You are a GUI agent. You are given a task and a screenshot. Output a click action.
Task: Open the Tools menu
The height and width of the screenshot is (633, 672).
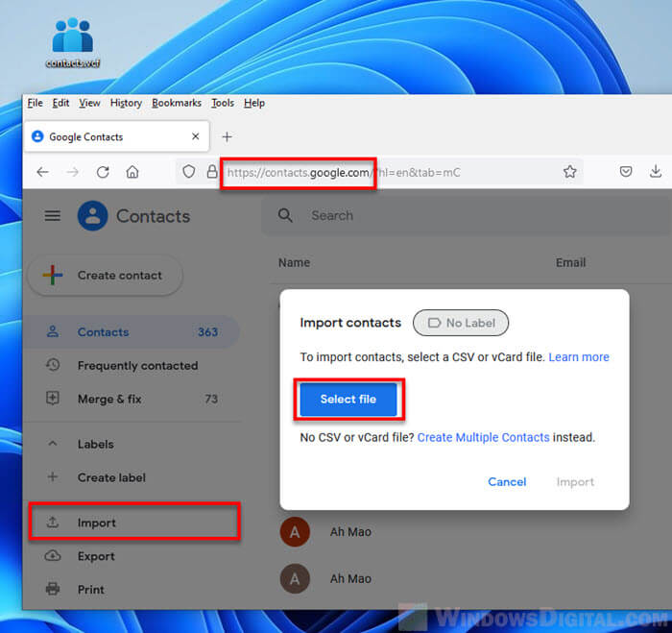click(223, 103)
